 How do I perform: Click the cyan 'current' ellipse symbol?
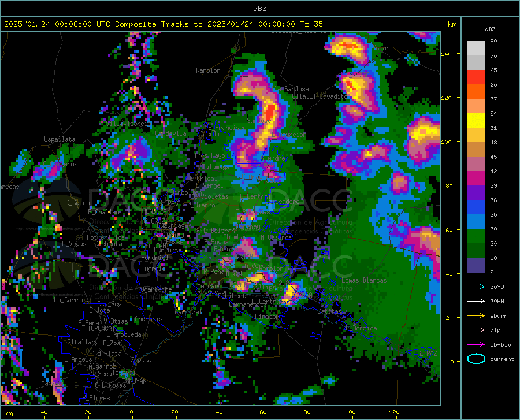point(476,359)
